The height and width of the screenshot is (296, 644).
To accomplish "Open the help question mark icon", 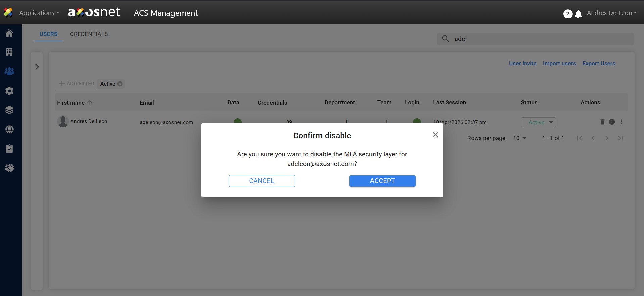I will coord(567,14).
